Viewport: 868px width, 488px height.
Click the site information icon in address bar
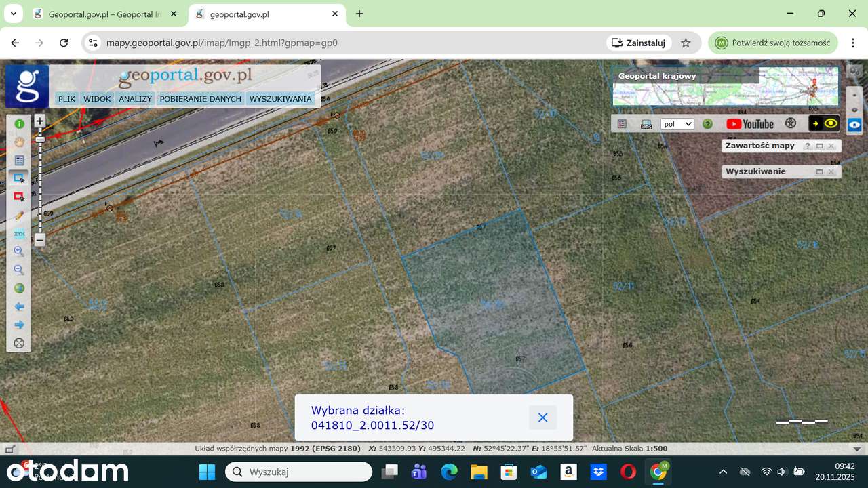tap(93, 43)
